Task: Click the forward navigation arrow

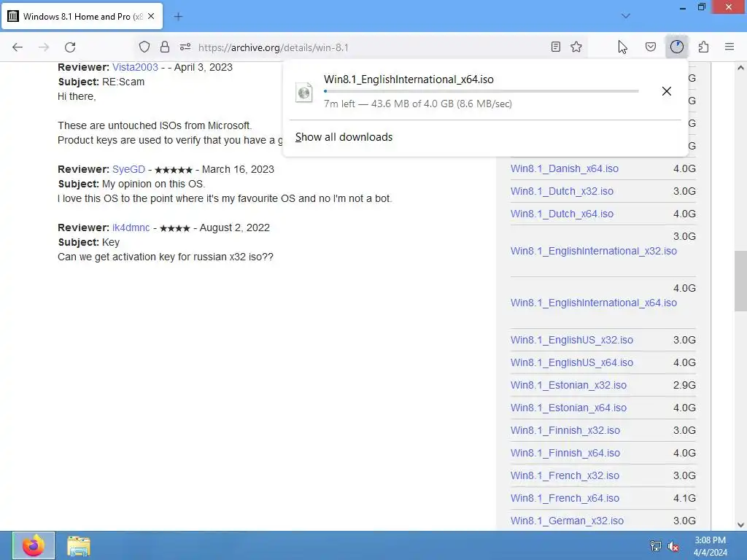Action: click(x=44, y=47)
